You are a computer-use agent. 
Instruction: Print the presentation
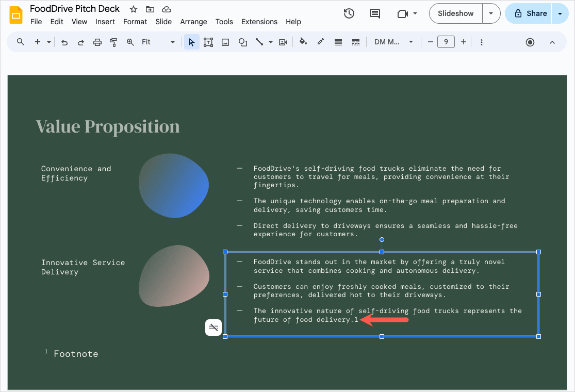[x=97, y=42]
